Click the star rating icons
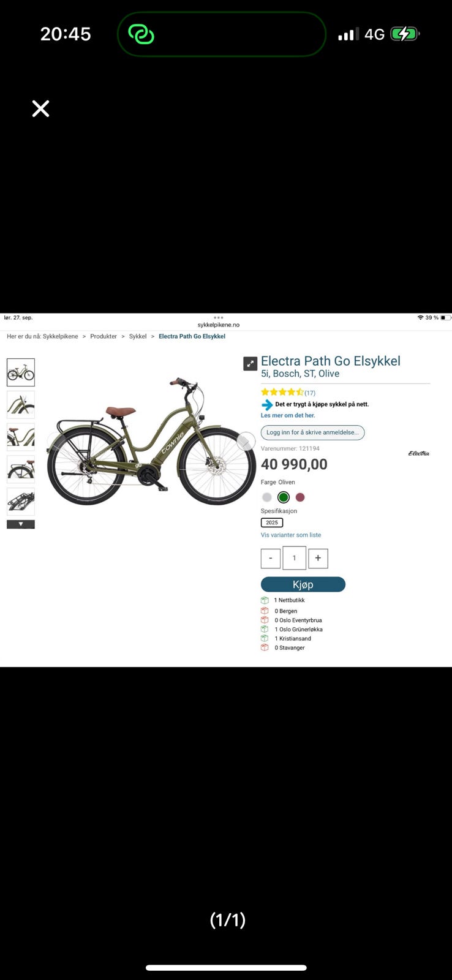The height and width of the screenshot is (980, 452). pyautogui.click(x=282, y=392)
